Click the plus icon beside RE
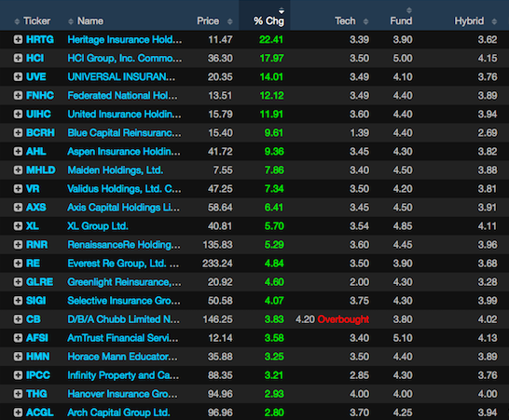509x420 pixels. [18, 264]
